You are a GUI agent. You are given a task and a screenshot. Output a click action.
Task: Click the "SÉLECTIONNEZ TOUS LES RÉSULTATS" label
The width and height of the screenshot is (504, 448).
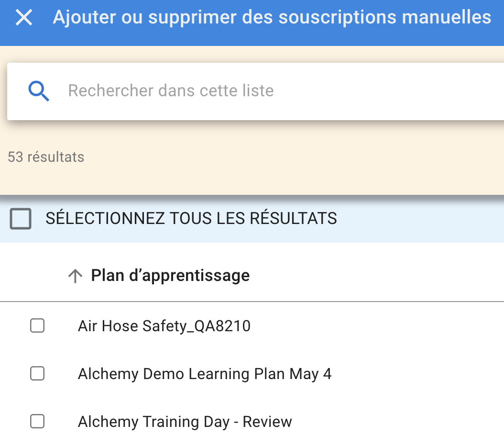click(x=191, y=219)
